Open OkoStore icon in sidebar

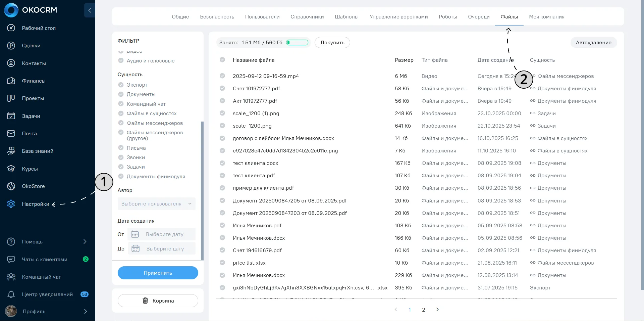[11, 186]
